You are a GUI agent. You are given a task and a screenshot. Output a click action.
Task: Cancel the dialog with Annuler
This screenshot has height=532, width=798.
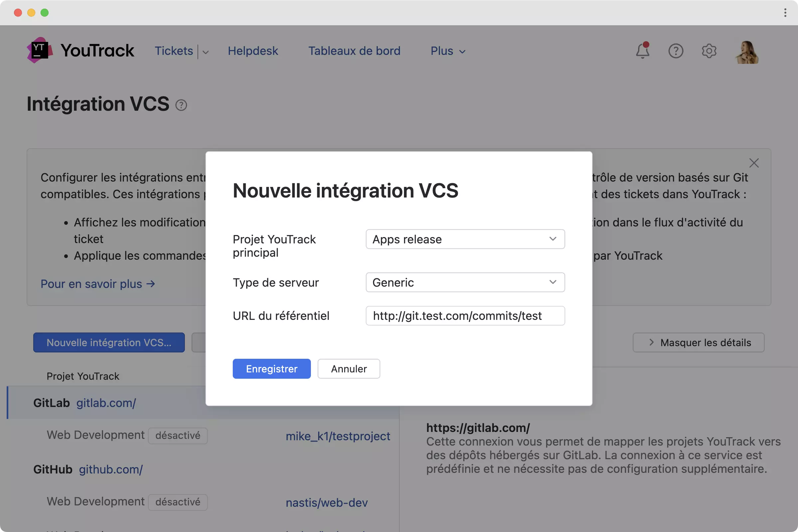point(348,369)
